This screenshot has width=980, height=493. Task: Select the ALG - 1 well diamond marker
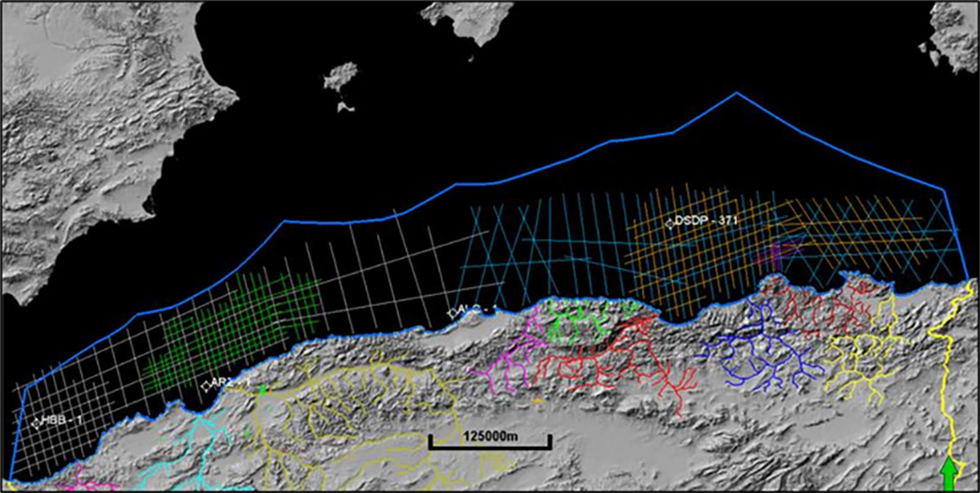coord(452,313)
